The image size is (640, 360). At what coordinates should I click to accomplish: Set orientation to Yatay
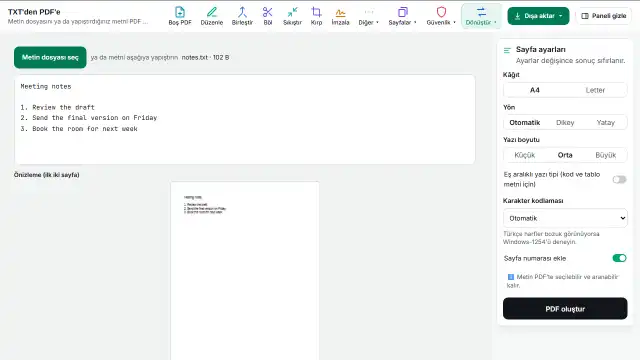605,122
